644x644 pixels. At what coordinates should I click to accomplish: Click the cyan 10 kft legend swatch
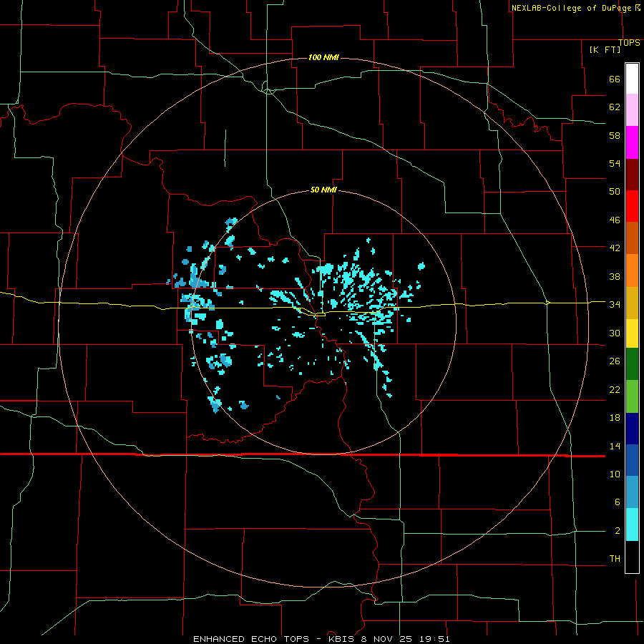click(632, 525)
